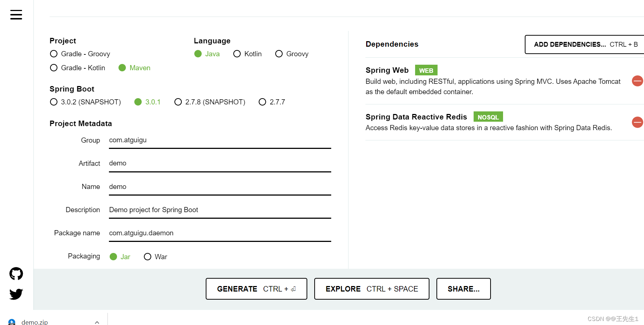644x325 pixels.
Task: Select Spring Boot version 3.0.1
Action: click(x=147, y=102)
